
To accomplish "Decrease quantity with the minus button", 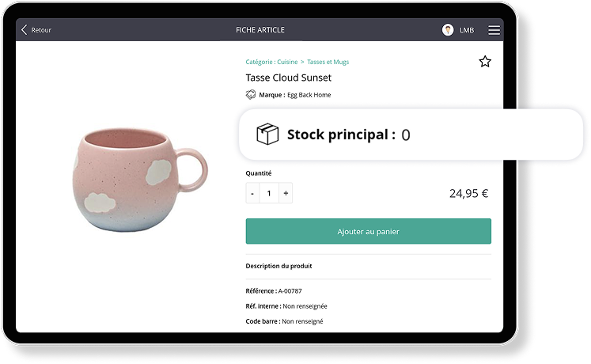I will pyautogui.click(x=252, y=193).
